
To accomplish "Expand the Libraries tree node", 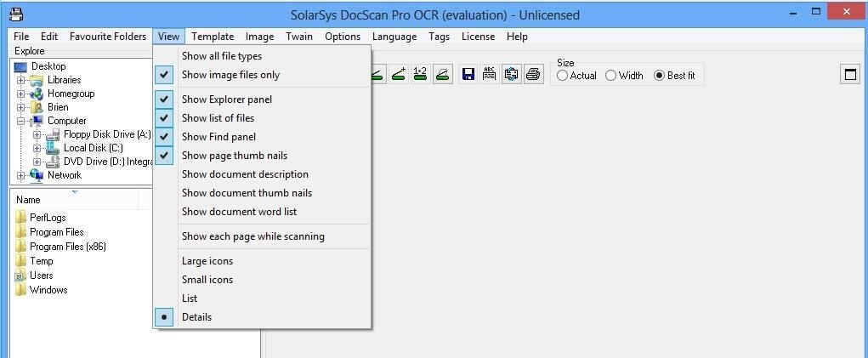I will click(21, 80).
